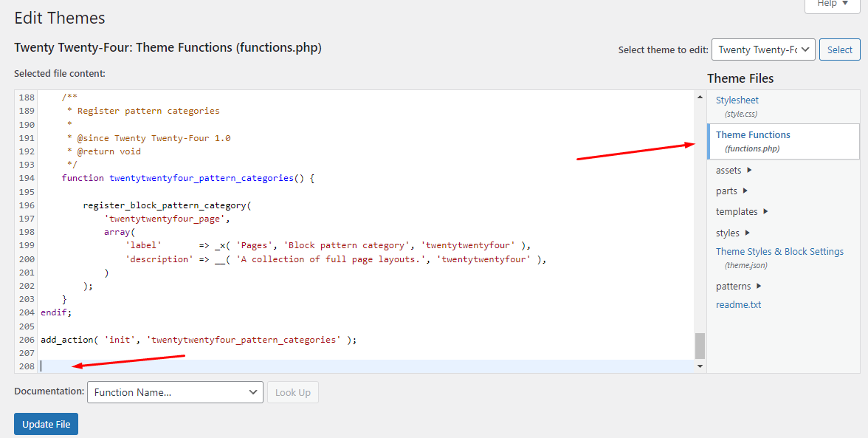Select Theme Functions (functions.php) file
Image resolution: width=868 pixels, height=438 pixels.
[783, 141]
